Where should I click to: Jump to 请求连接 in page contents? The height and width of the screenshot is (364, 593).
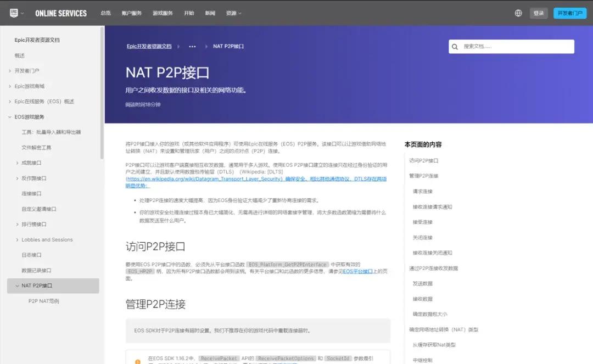pos(423,192)
